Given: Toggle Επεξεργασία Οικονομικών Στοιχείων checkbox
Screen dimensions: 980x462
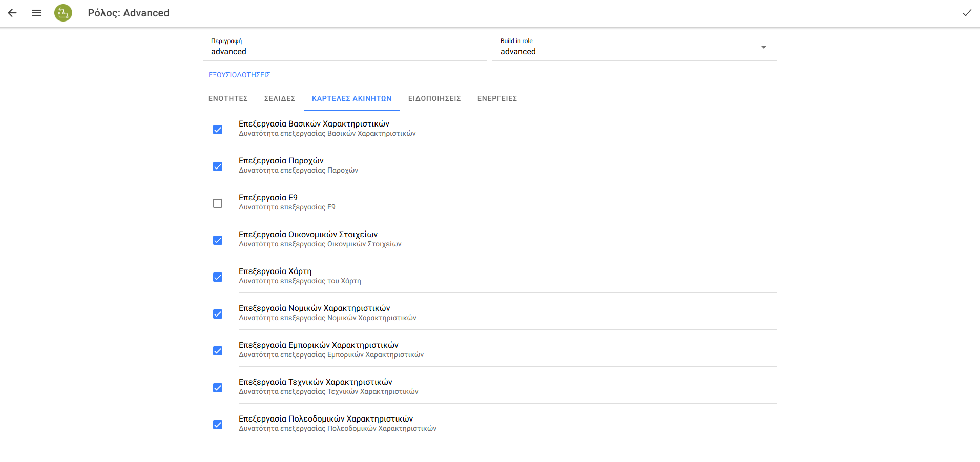Looking at the screenshot, I should click(218, 240).
